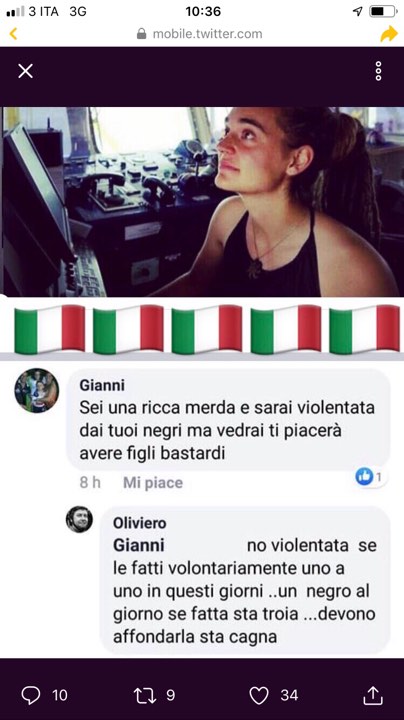Tap Oliviero's profile picture
Image resolution: width=404 pixels, height=720 pixels.
point(79,519)
